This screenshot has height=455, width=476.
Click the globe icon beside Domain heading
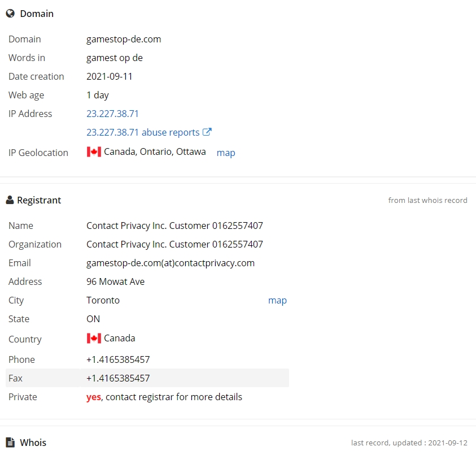(10, 14)
